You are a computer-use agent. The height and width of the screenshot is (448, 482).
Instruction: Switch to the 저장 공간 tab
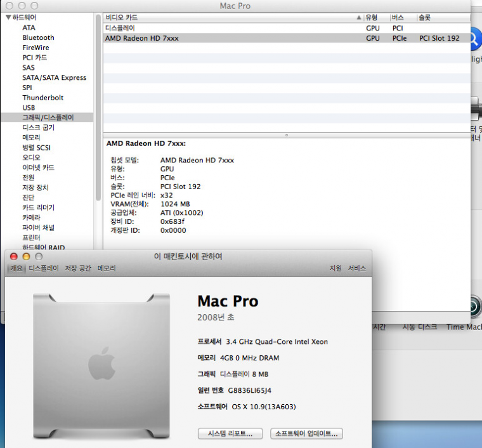[78, 268]
